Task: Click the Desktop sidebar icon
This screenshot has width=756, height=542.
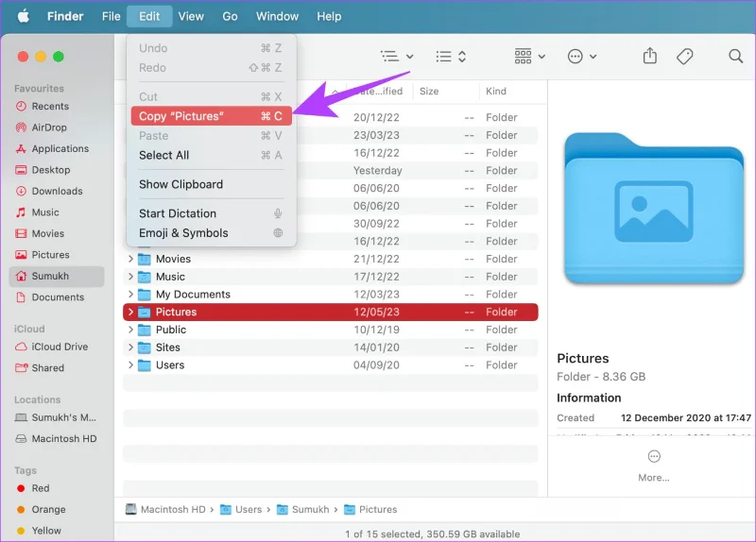Action: [x=21, y=170]
